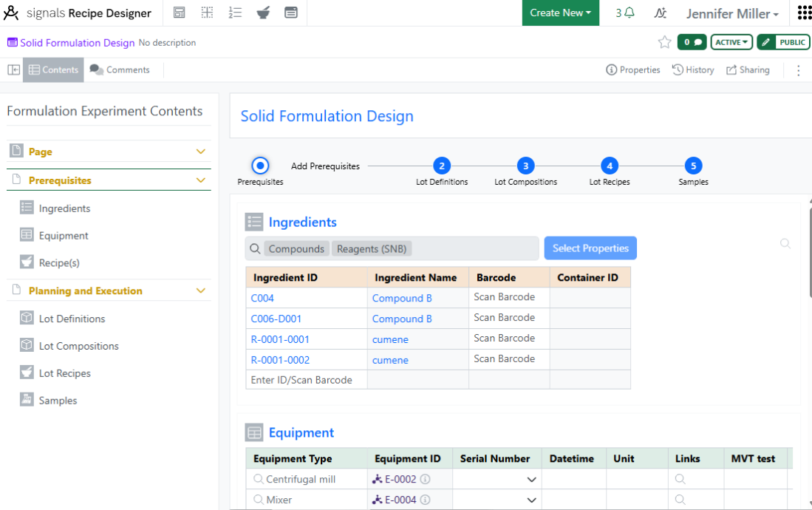Viewport: 812px width, 510px height.
Task: Click the search magnifier right of Select Properties
Action: tap(785, 244)
